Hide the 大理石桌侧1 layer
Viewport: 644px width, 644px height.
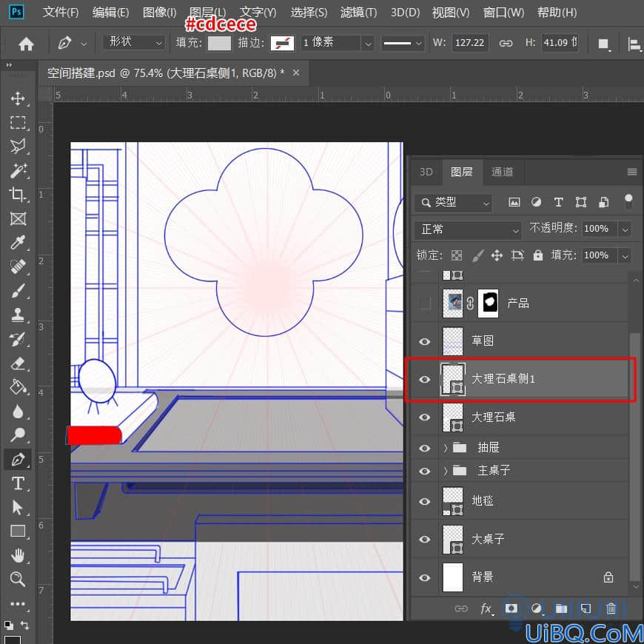click(x=425, y=380)
